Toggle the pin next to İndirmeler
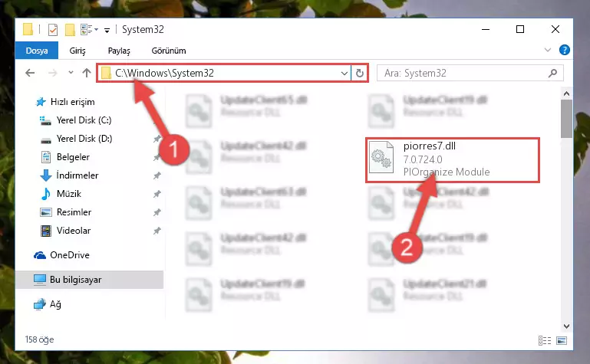This screenshot has width=590, height=364. tap(157, 175)
